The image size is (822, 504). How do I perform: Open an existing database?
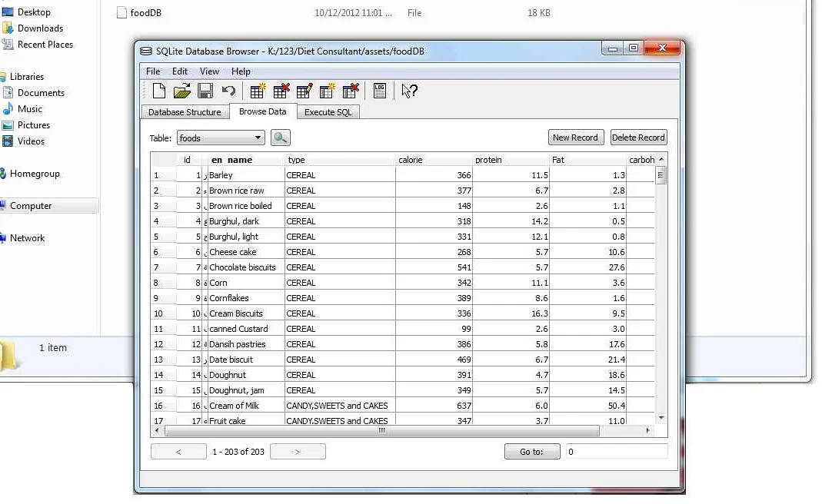tap(181, 91)
